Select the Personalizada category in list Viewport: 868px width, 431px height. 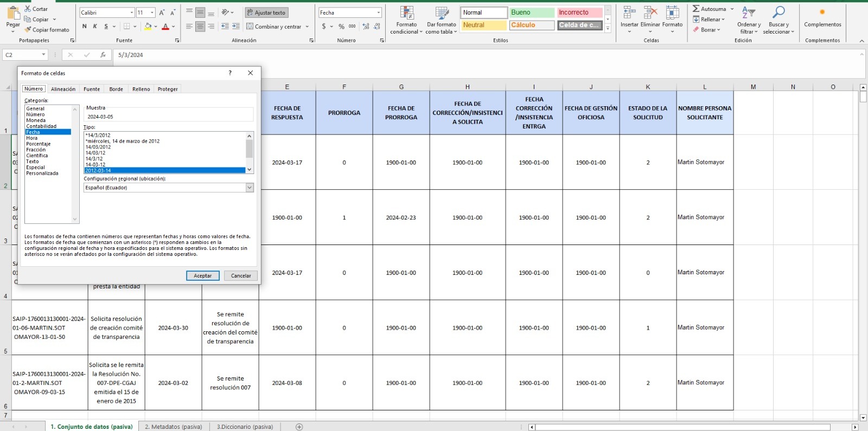tap(42, 173)
